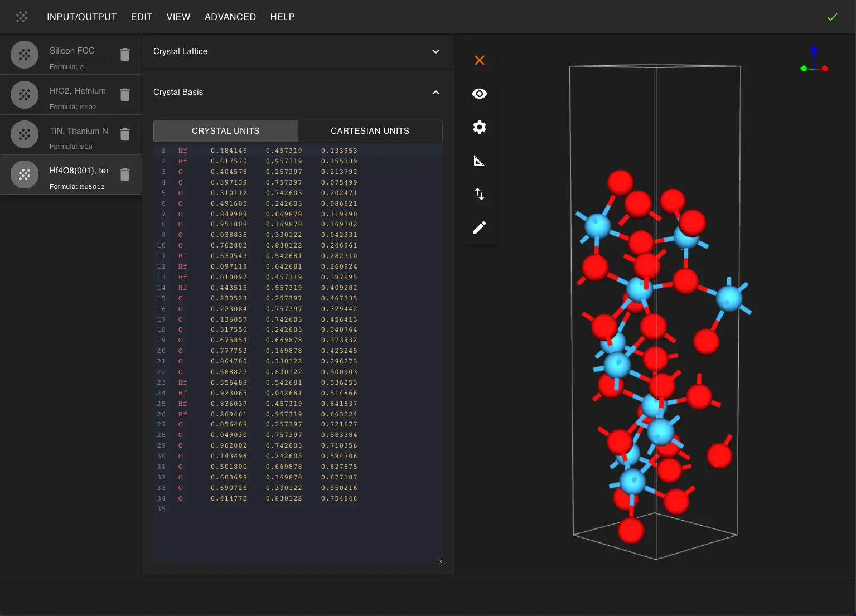The height and width of the screenshot is (616, 856).
Task: Remove the TiN, Titanium N material
Action: coord(125,134)
